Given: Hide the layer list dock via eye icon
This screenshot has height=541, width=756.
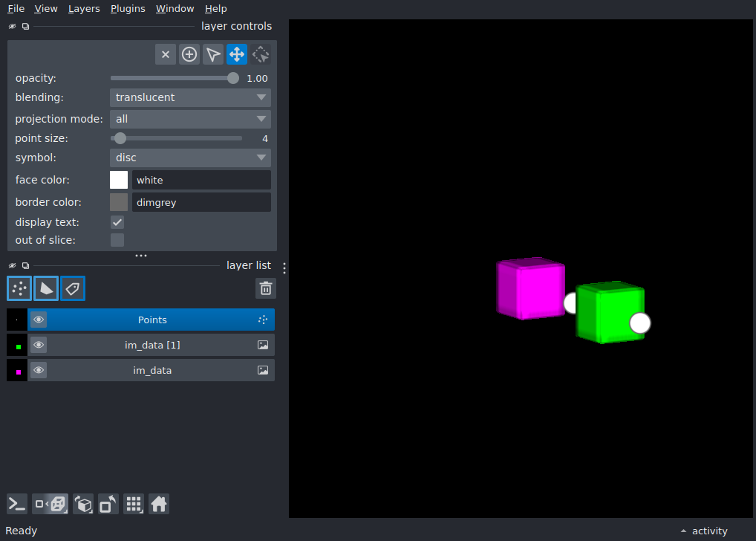Looking at the screenshot, I should (13, 265).
